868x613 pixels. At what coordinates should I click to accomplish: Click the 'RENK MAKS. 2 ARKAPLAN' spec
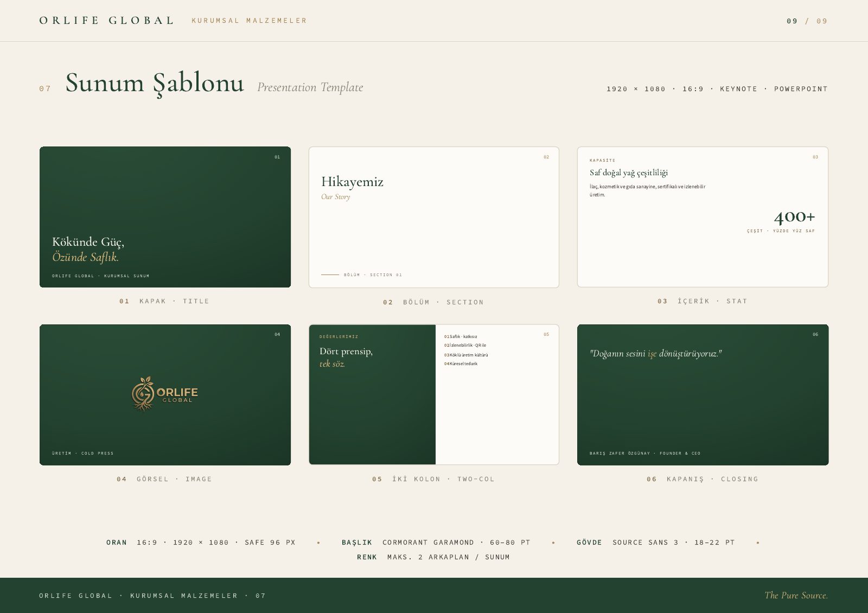tap(433, 557)
